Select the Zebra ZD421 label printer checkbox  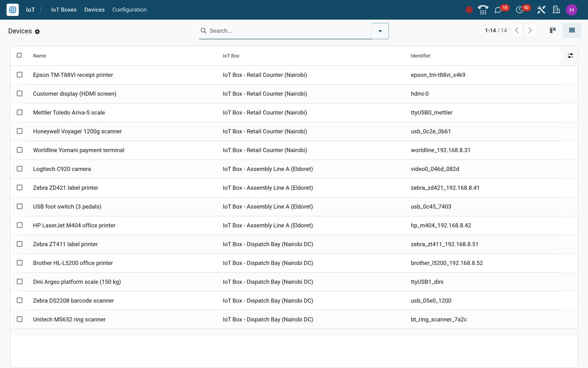coord(19,187)
